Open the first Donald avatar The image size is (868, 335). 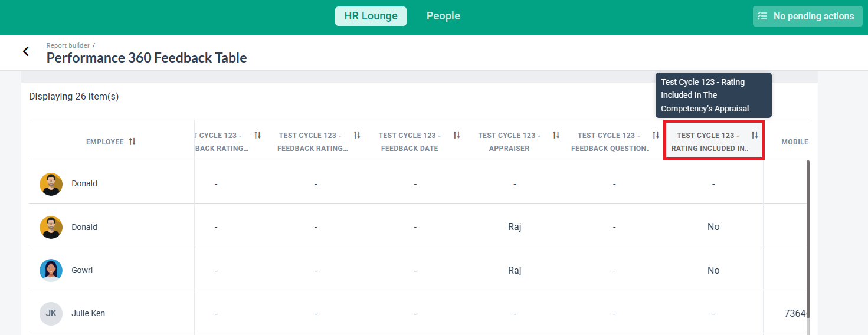tap(51, 184)
